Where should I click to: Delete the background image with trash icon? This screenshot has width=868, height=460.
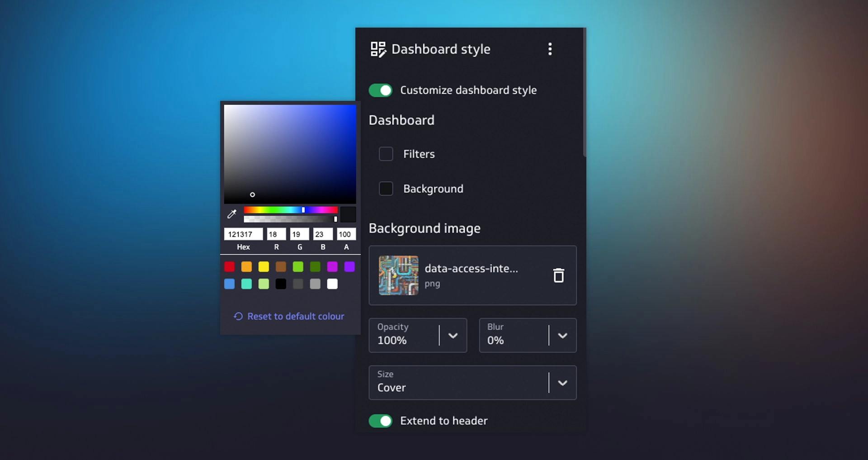558,275
